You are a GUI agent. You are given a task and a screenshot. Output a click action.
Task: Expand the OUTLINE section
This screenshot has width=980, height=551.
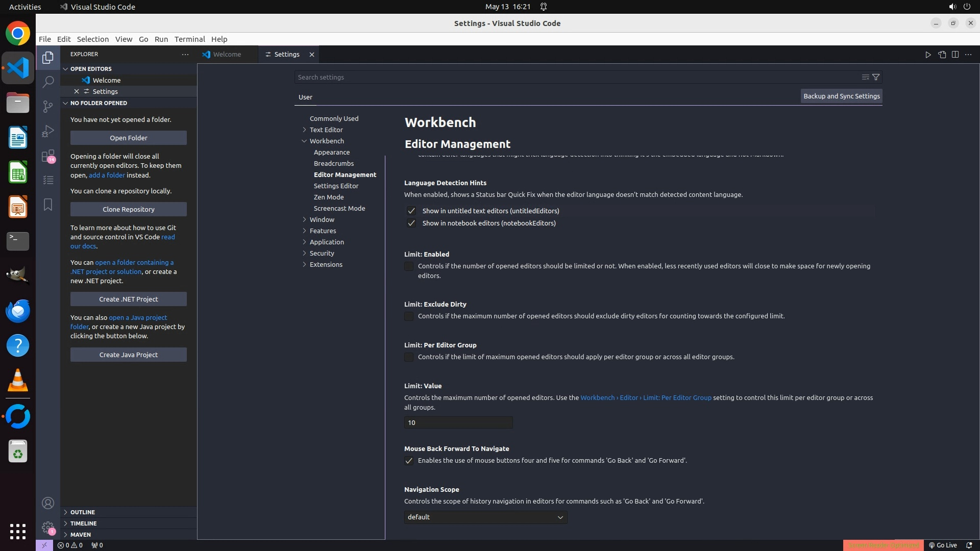pyautogui.click(x=83, y=512)
